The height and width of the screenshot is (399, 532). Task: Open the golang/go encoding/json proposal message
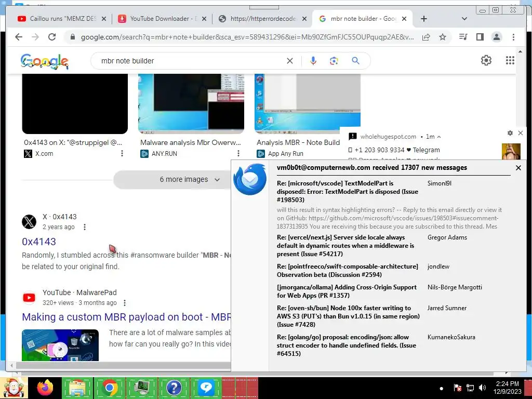tap(347, 345)
